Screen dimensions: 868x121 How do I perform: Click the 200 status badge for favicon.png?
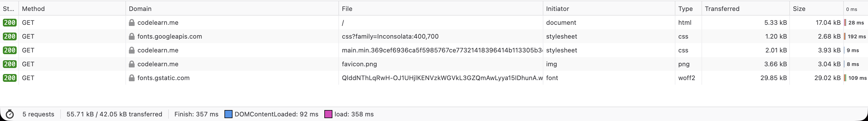(x=9, y=64)
